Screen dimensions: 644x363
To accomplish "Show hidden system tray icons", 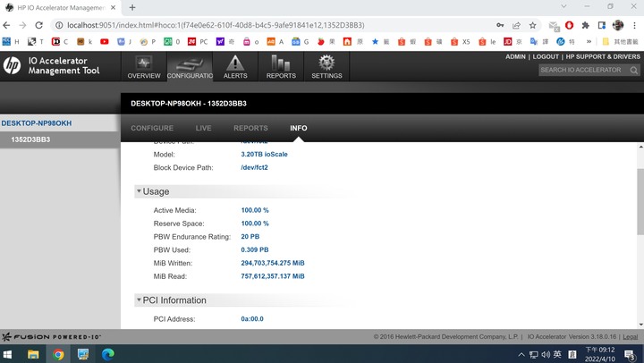I will click(521, 354).
